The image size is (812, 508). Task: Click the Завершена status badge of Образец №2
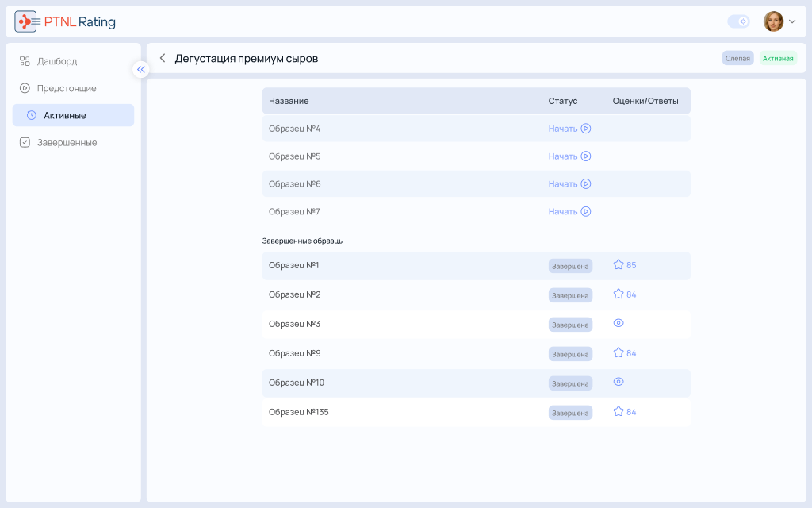point(570,295)
